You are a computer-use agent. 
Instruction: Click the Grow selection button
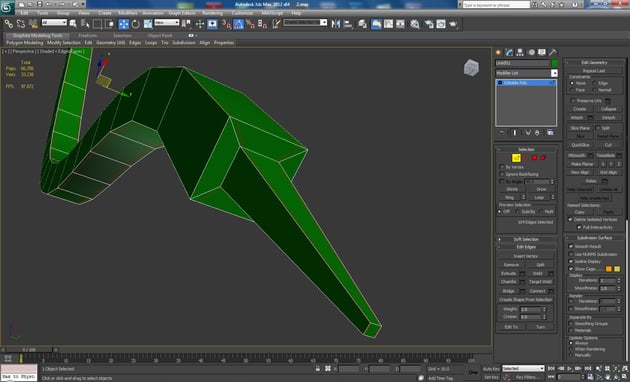pyautogui.click(x=541, y=189)
